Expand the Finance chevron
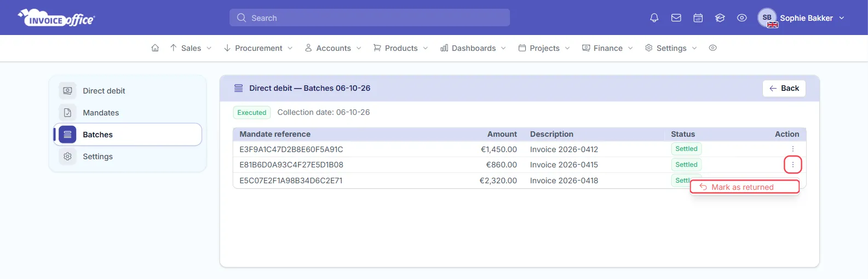This screenshot has height=279, width=868. pos(630,48)
